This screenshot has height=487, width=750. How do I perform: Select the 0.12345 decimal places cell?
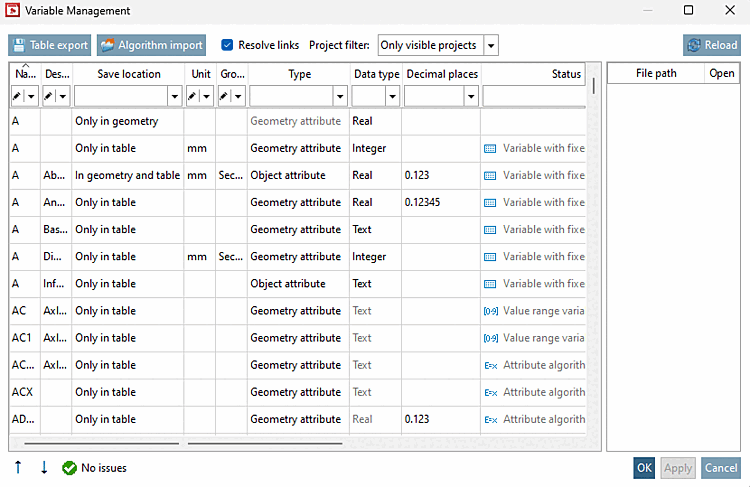[441, 202]
